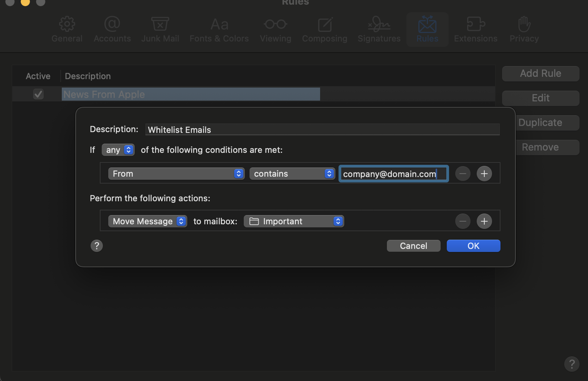Click the Description text field
Screen dimensions: 588x381
coord(322,129)
